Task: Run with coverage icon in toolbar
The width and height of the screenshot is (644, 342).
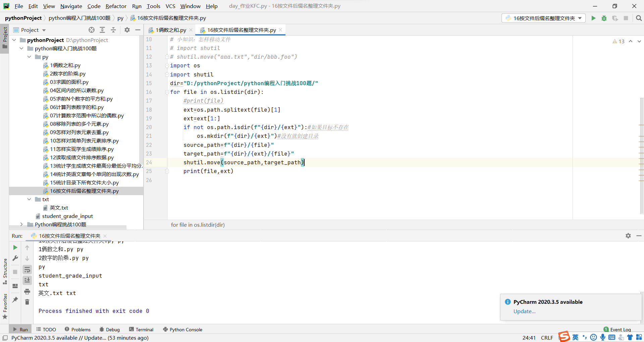Action: (615, 18)
